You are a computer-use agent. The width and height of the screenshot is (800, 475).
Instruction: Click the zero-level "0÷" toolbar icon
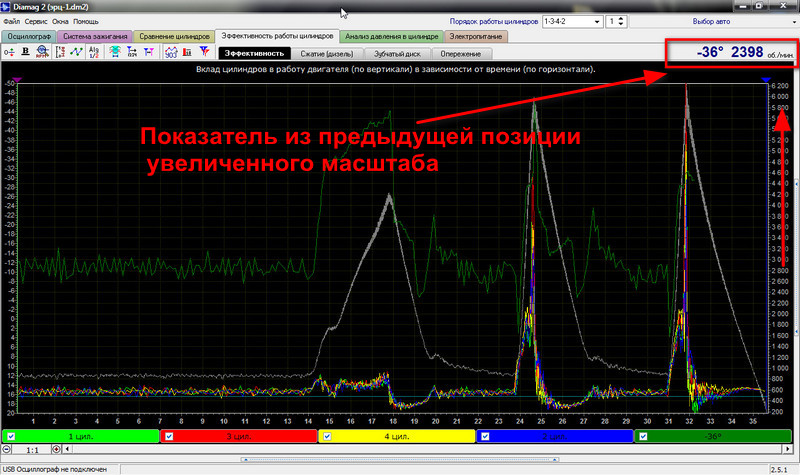click(9, 52)
